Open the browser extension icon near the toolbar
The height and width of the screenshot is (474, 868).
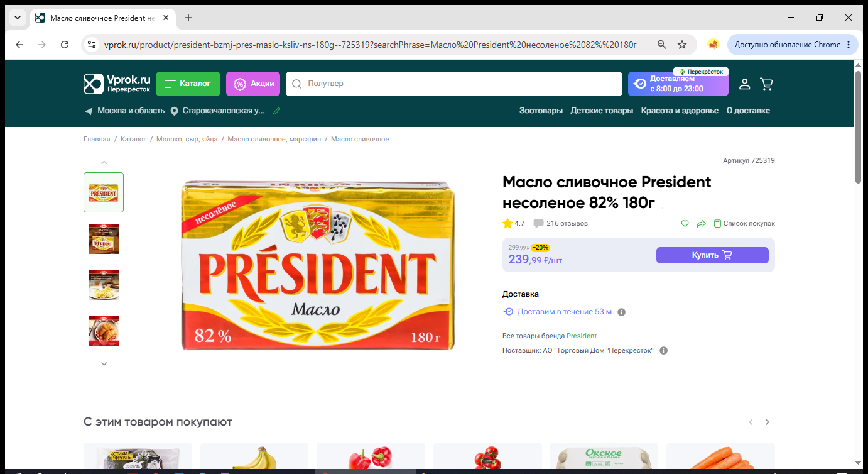click(713, 45)
